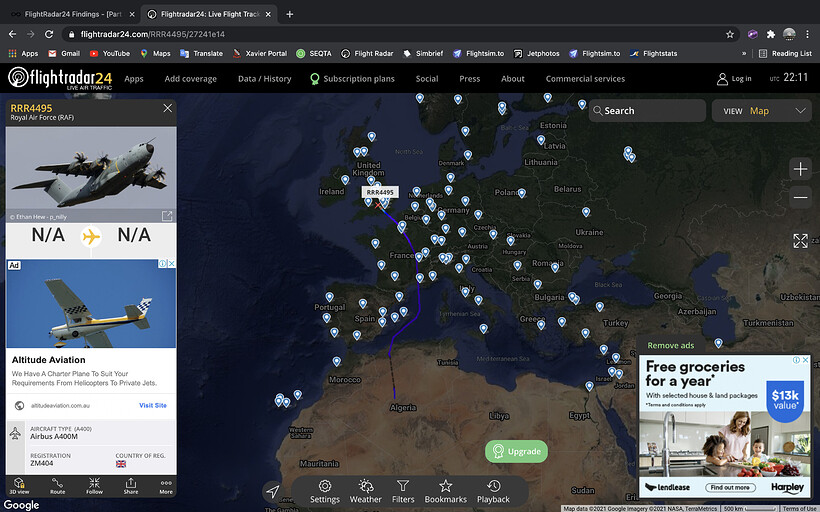Follow the RRR4495 aircraft
The width and height of the screenshot is (820, 512).
(94, 486)
